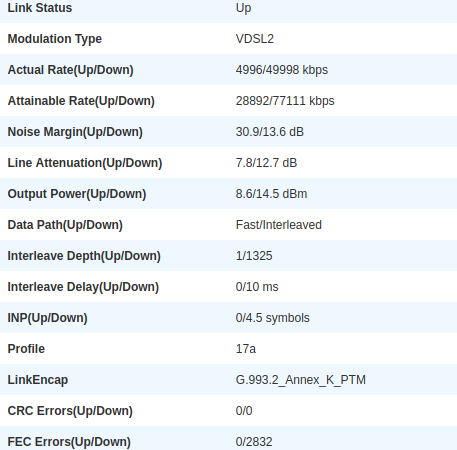Click the Interleave Delay(Up/Down) label

coord(83,287)
